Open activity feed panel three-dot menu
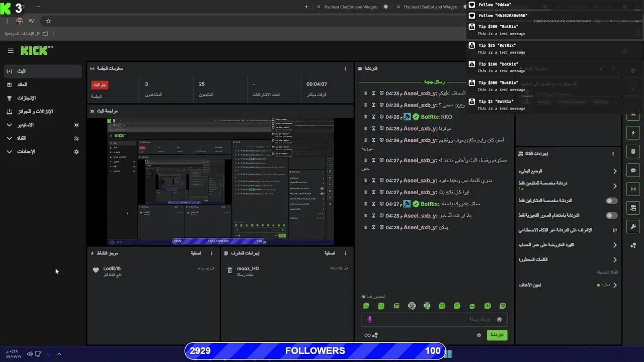Viewport: 644px width, 362px height. tap(211, 253)
